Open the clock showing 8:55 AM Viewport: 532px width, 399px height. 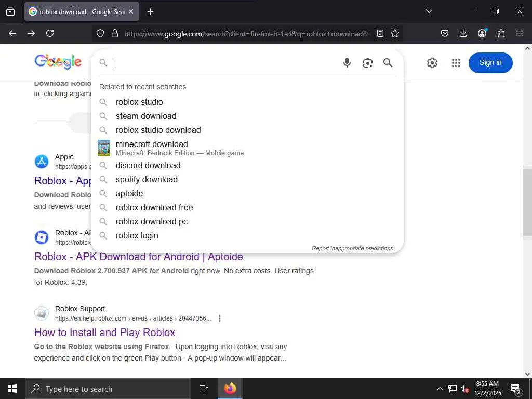point(487,389)
